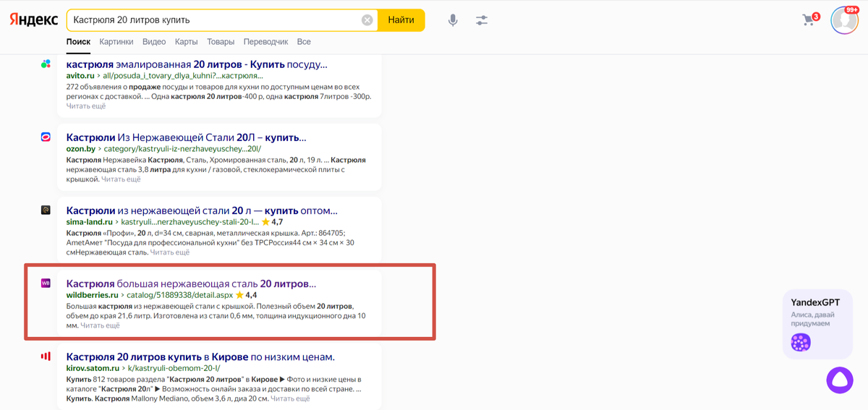Open the user profile avatar
This screenshot has height=410, width=868.
pos(843,21)
